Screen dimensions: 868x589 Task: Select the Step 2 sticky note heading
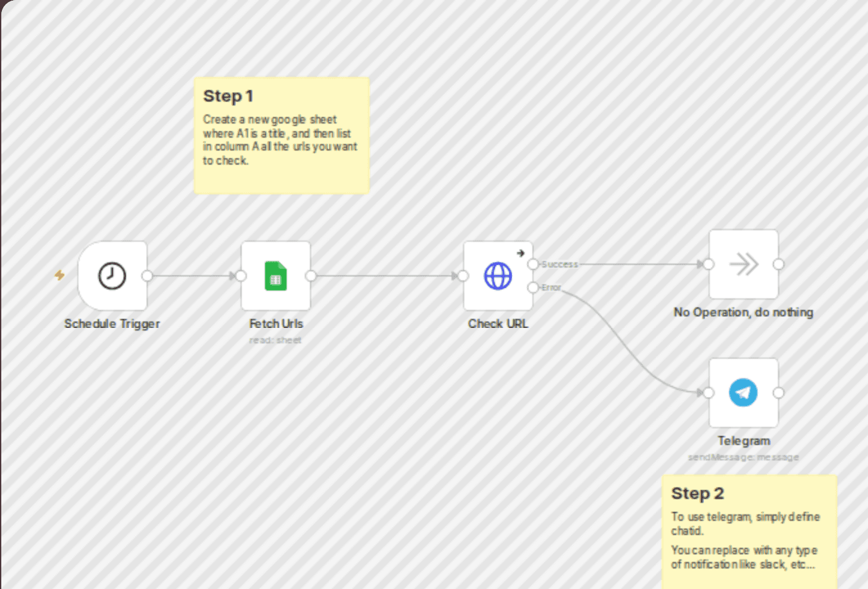coord(698,493)
